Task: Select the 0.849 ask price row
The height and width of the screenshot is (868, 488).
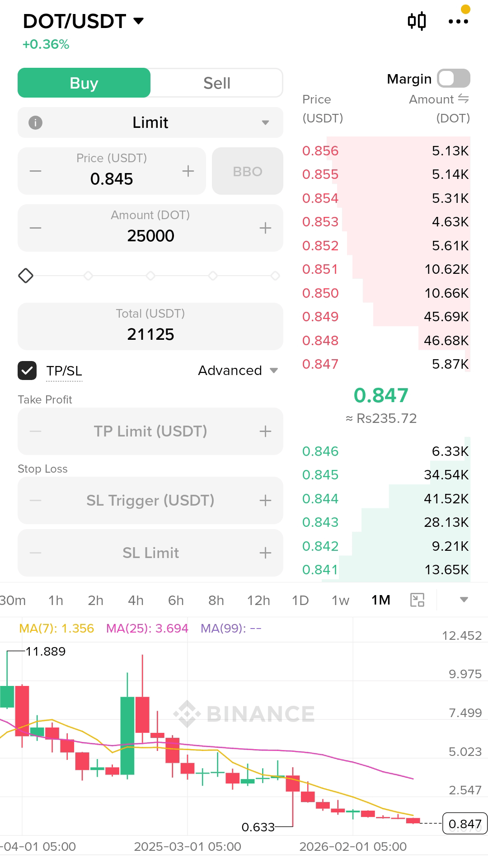Action: click(386, 317)
